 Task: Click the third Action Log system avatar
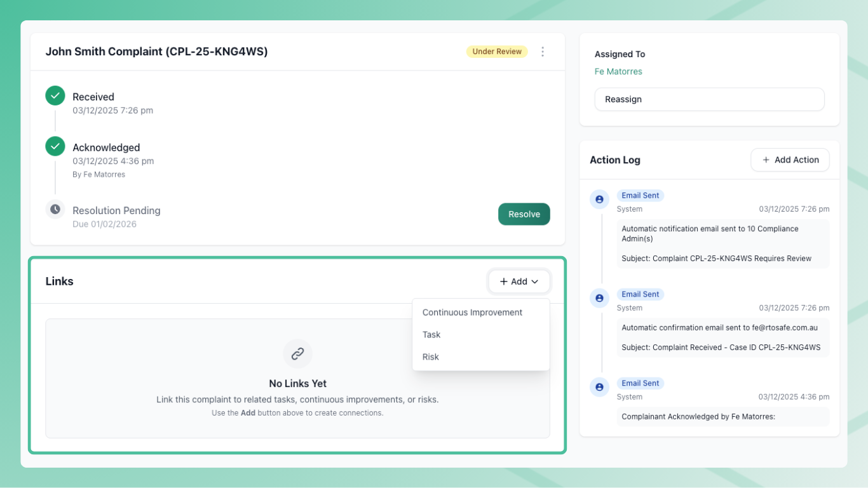tap(599, 387)
